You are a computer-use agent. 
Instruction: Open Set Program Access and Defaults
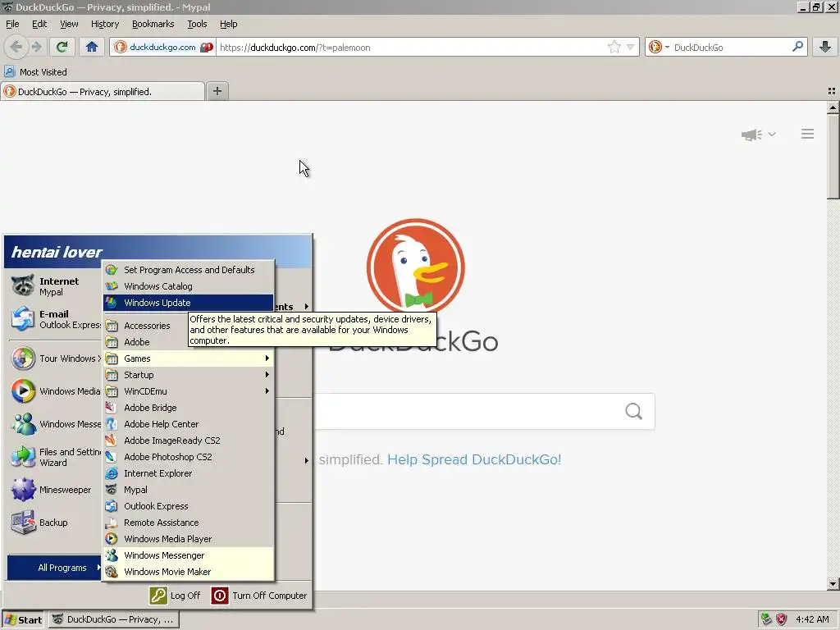click(188, 270)
